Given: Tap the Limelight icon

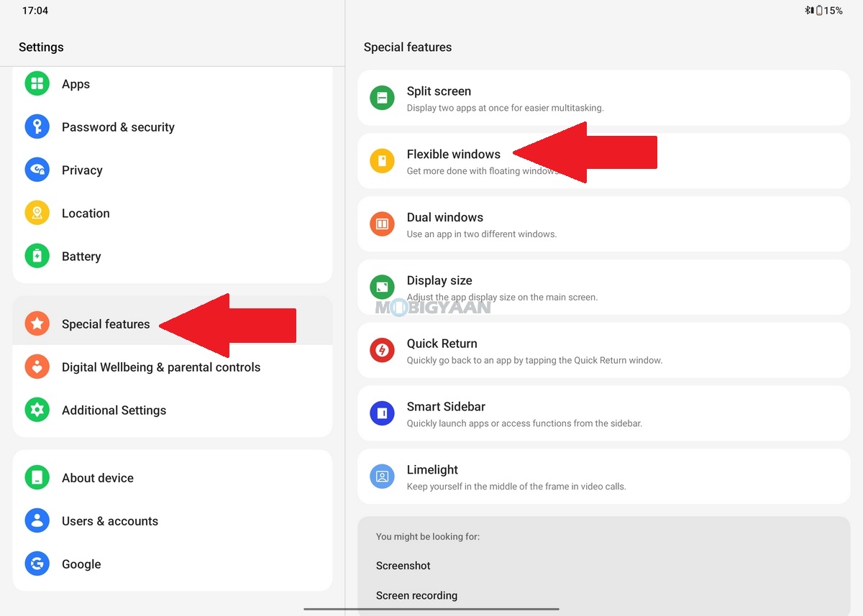Looking at the screenshot, I should tap(382, 477).
